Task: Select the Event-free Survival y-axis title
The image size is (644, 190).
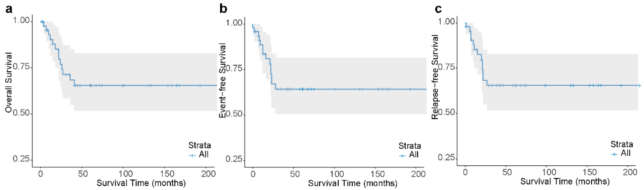Action: point(222,80)
